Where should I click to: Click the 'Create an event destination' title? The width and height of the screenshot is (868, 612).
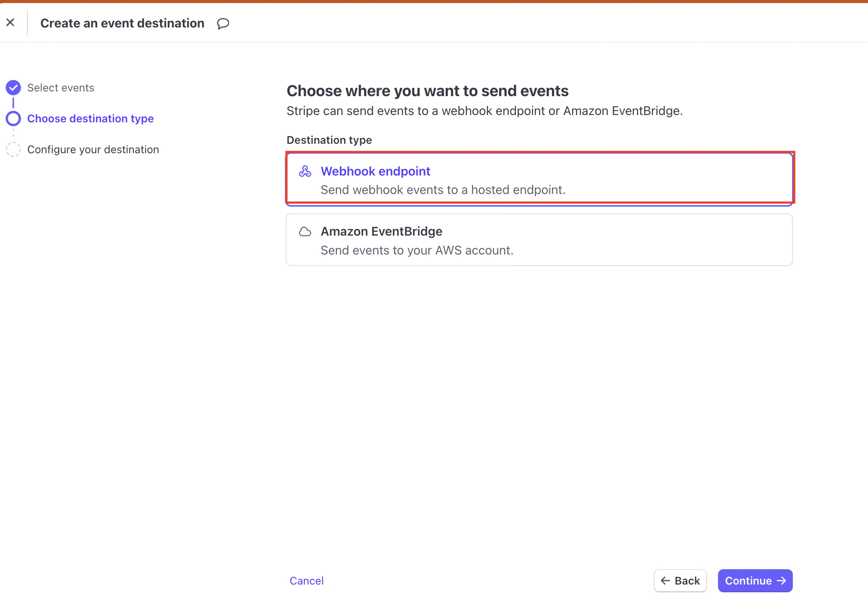point(122,23)
